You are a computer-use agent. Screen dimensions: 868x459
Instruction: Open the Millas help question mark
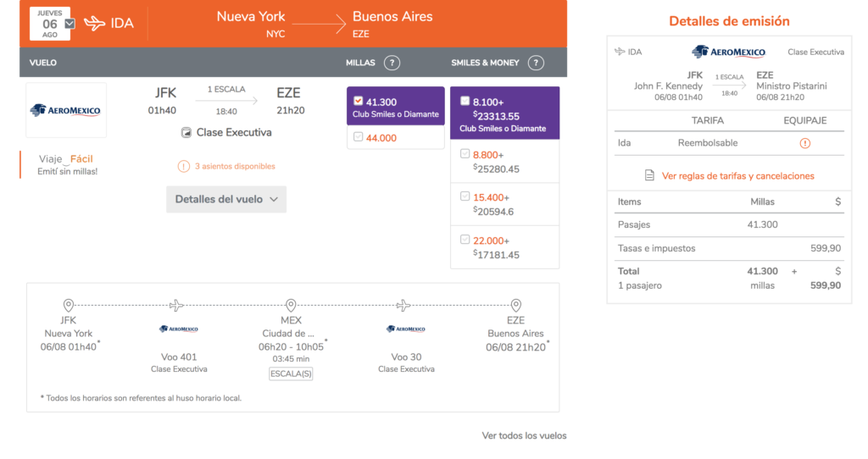tap(392, 63)
